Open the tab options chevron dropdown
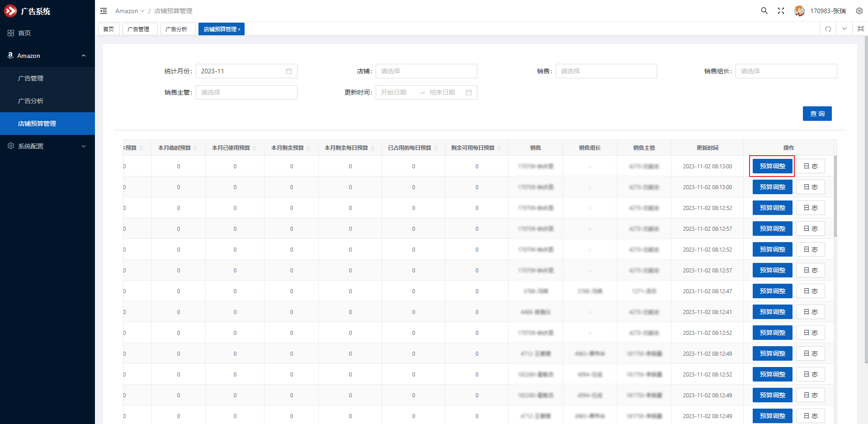Viewport: 868px width, 424px height. [844, 29]
